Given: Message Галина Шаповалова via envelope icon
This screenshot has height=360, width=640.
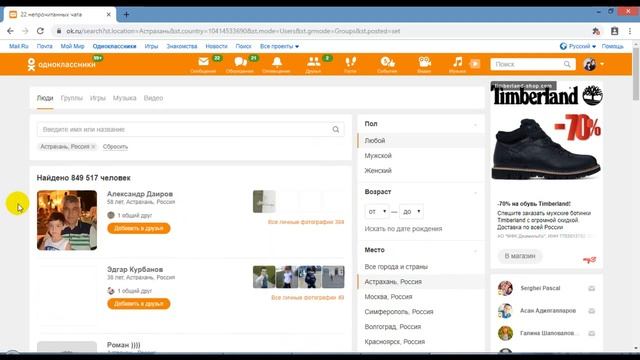Looking at the screenshot, I should (591, 333).
